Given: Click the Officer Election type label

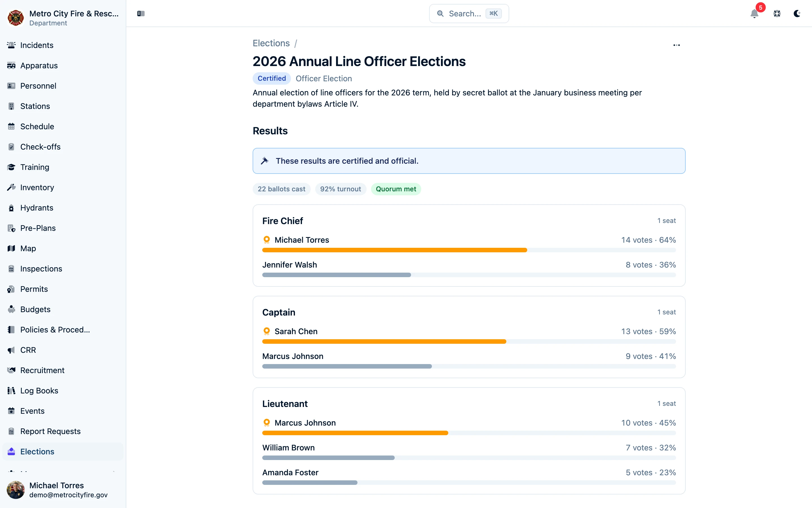Looking at the screenshot, I should pyautogui.click(x=324, y=78).
